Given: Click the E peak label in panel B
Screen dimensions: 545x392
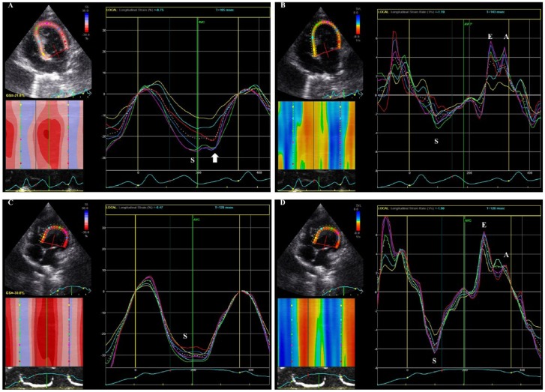Looking at the screenshot, I should pyautogui.click(x=489, y=36).
